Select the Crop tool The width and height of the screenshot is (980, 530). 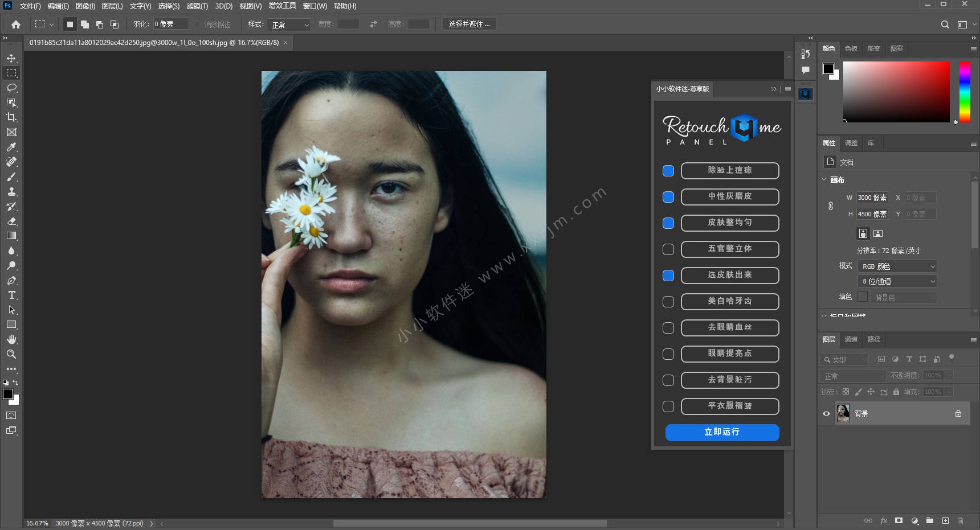pyautogui.click(x=11, y=117)
